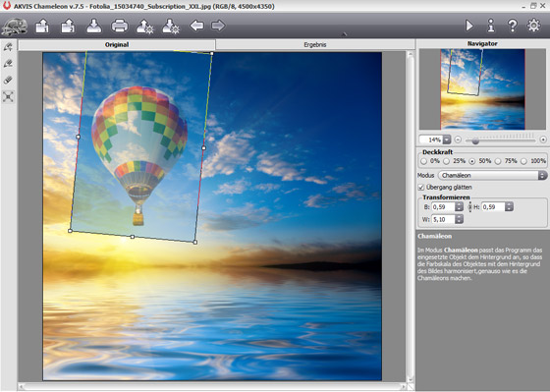This screenshot has width=550, height=392.
Task: Run processing with the play button
Action: click(469, 26)
